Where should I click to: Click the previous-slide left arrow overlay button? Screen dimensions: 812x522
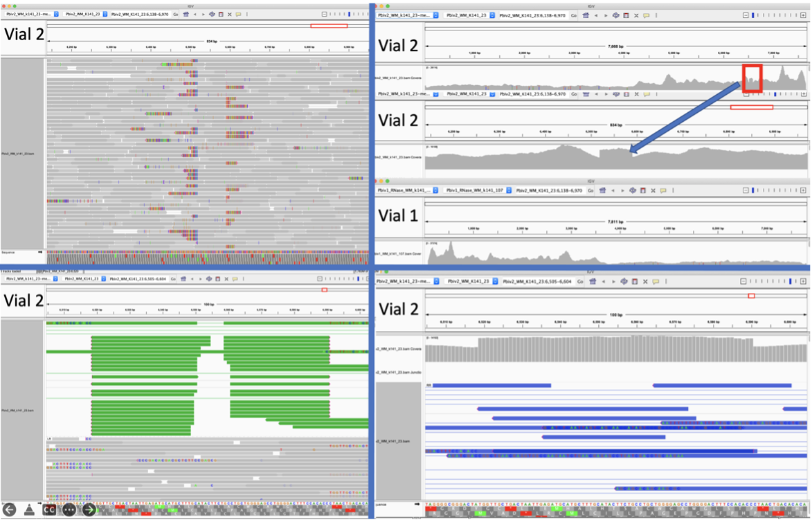coord(9,510)
